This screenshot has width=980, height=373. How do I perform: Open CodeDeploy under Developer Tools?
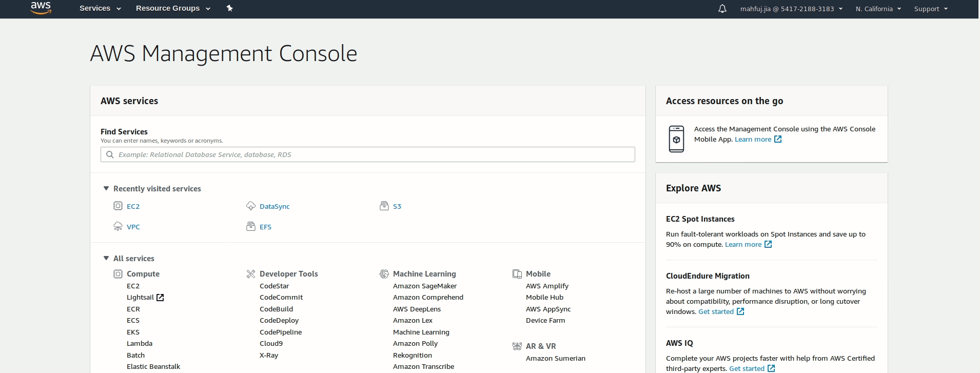(x=279, y=320)
